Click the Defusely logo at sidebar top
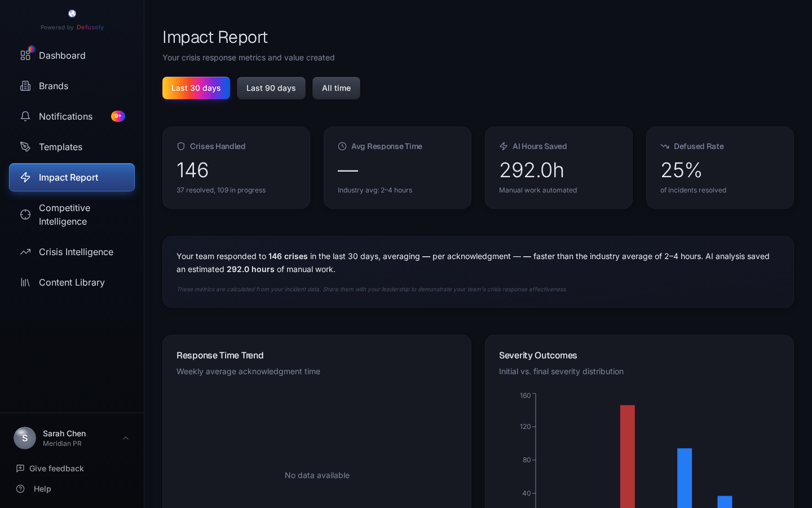The width and height of the screenshot is (812, 508). coord(72,14)
